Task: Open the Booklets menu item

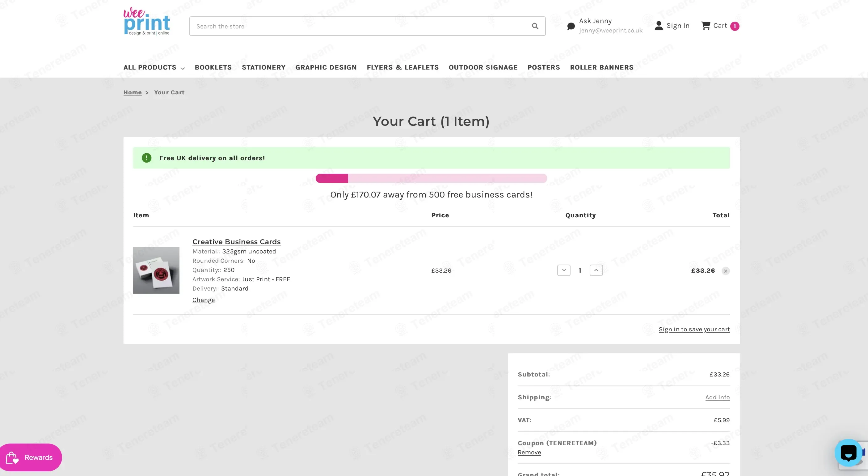Action: point(213,67)
